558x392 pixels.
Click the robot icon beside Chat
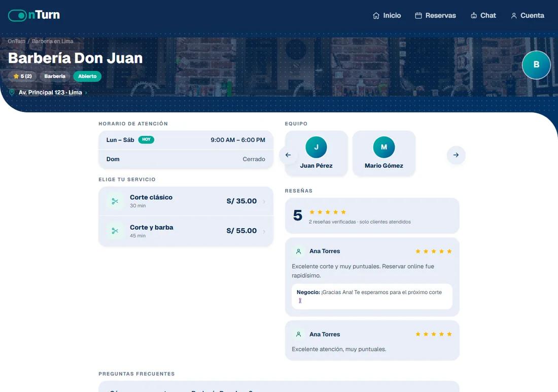coord(474,16)
